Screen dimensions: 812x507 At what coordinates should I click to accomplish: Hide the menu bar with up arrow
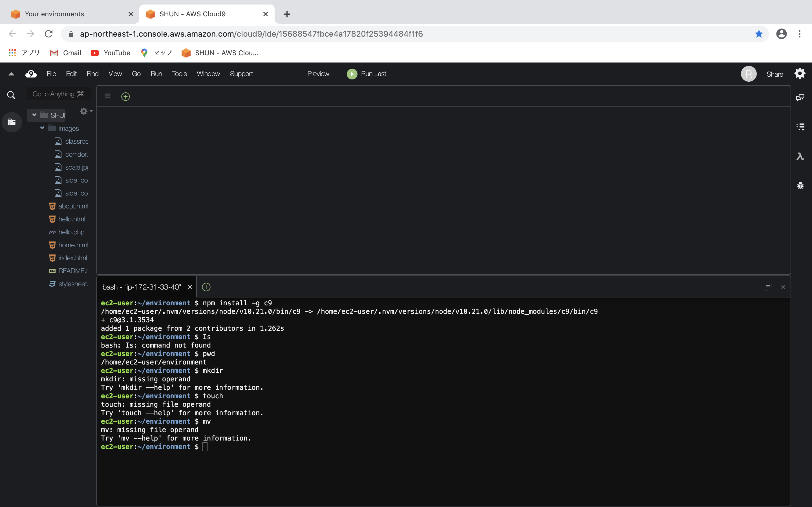pos(11,74)
